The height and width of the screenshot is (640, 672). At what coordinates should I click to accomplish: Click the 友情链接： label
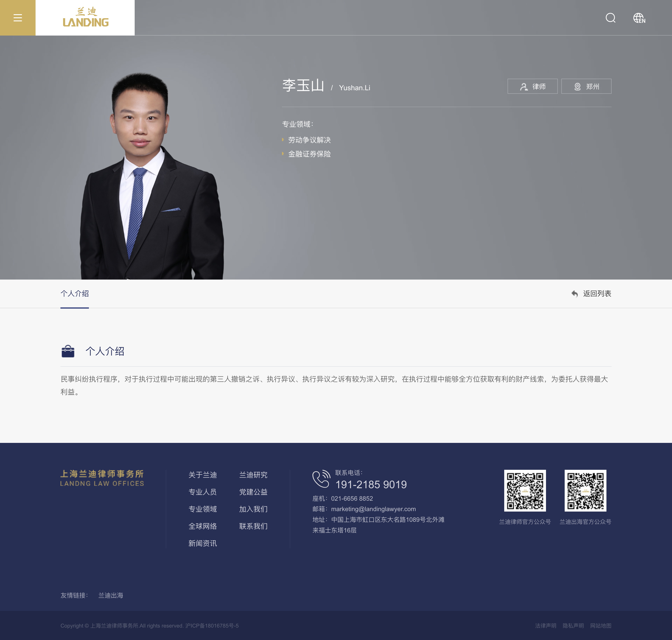pyautogui.click(x=74, y=595)
